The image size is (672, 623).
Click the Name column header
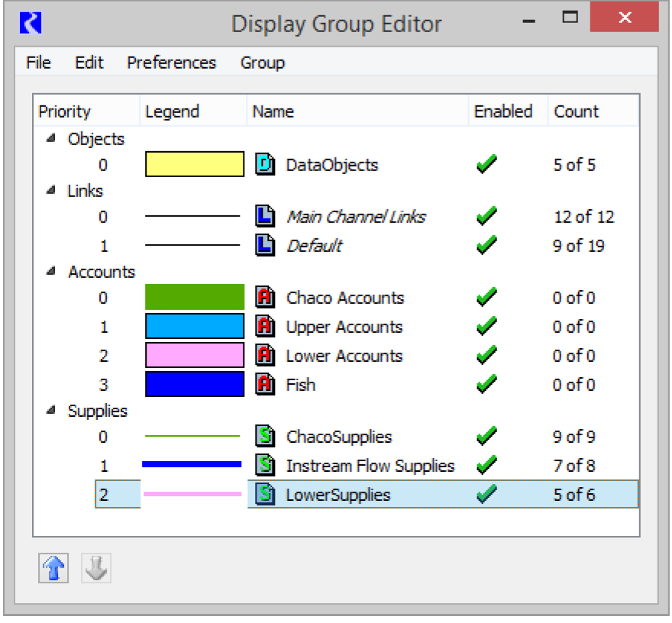point(273,111)
